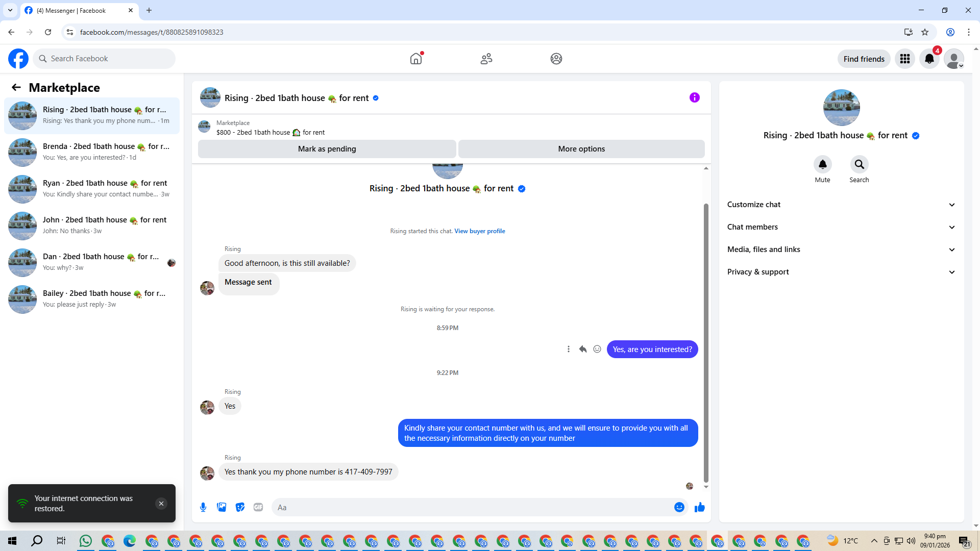
Task: Click the reply arrow on sent message
Action: pyautogui.click(x=582, y=349)
